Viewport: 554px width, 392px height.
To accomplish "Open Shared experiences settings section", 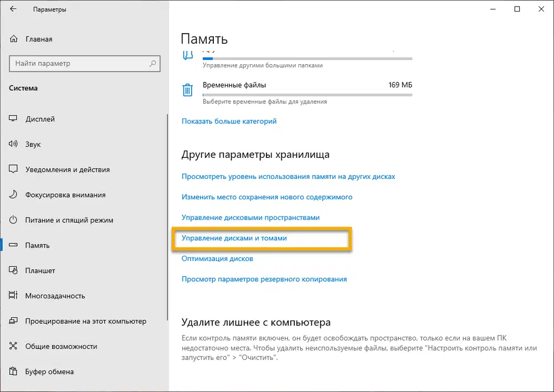I will pos(61,347).
